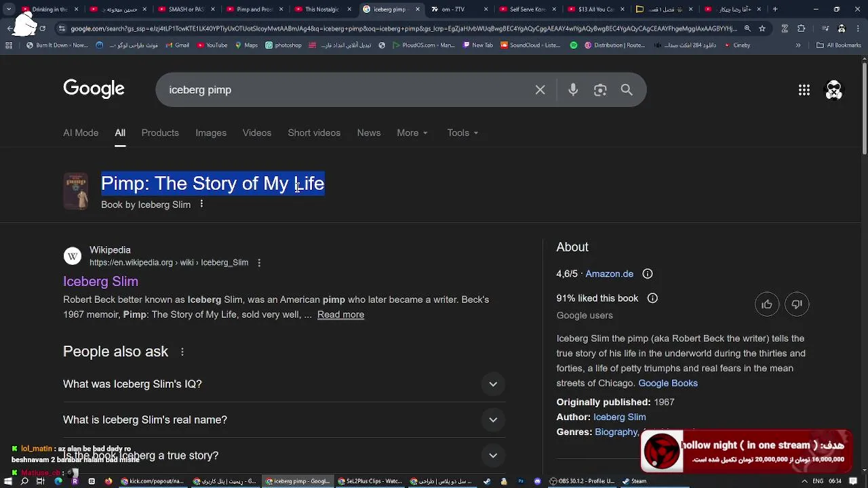Open Windows taskbar search icon
The width and height of the screenshot is (868, 488).
[x=24, y=481]
